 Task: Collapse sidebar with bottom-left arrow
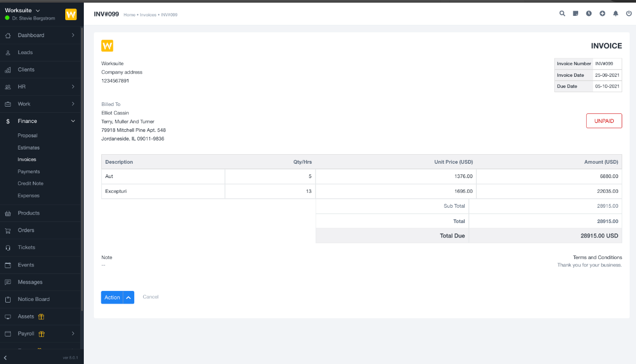click(x=6, y=358)
